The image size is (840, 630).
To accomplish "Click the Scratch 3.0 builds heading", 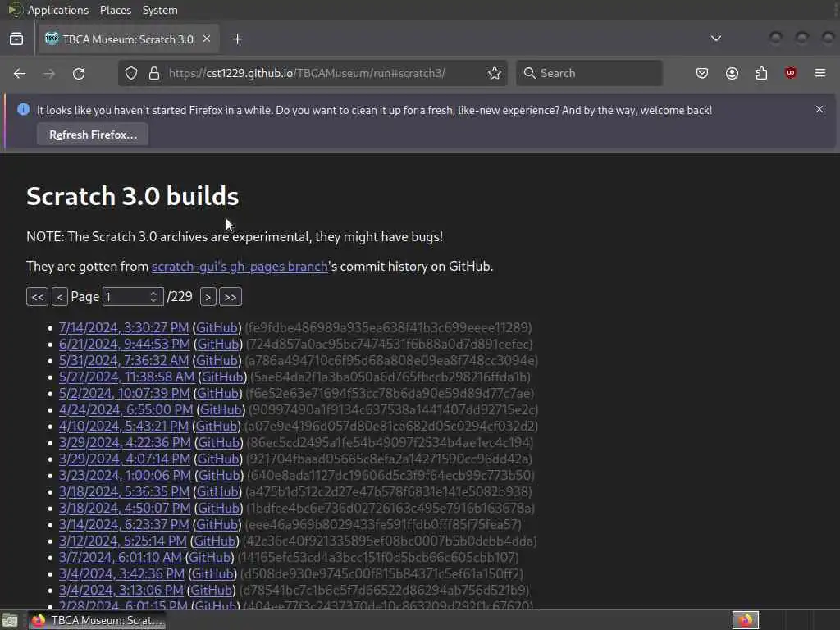I will tap(132, 196).
